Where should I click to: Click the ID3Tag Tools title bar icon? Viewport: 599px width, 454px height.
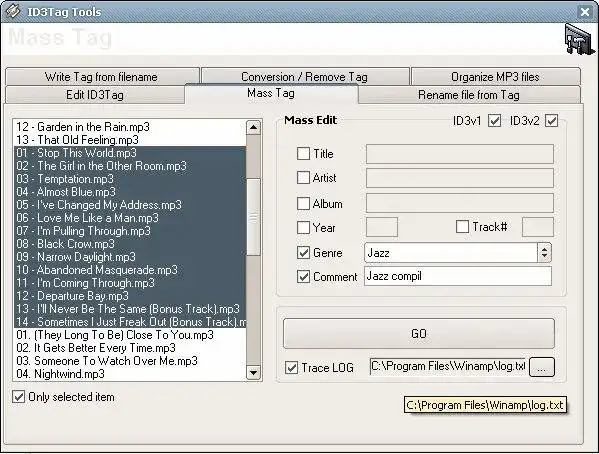12,11
